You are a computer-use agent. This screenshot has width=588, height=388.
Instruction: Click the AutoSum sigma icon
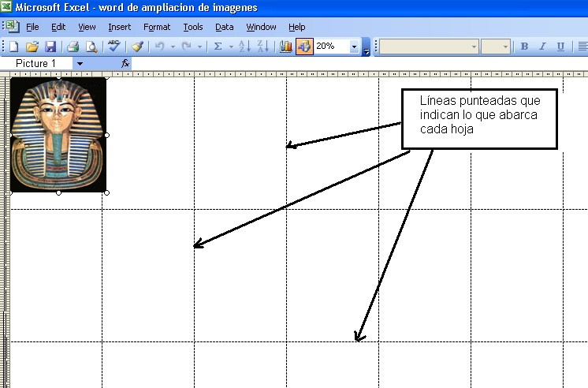coord(218,47)
